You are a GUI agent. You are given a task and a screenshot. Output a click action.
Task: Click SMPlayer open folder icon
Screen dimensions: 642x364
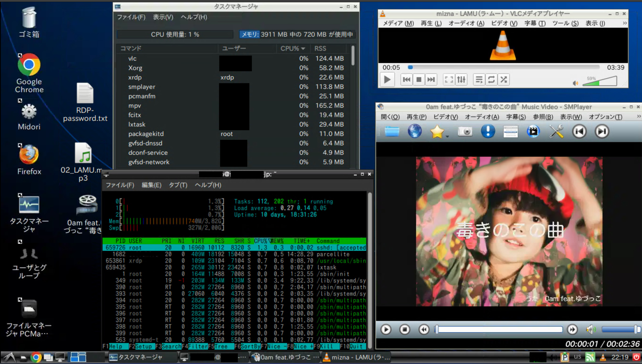(x=392, y=131)
